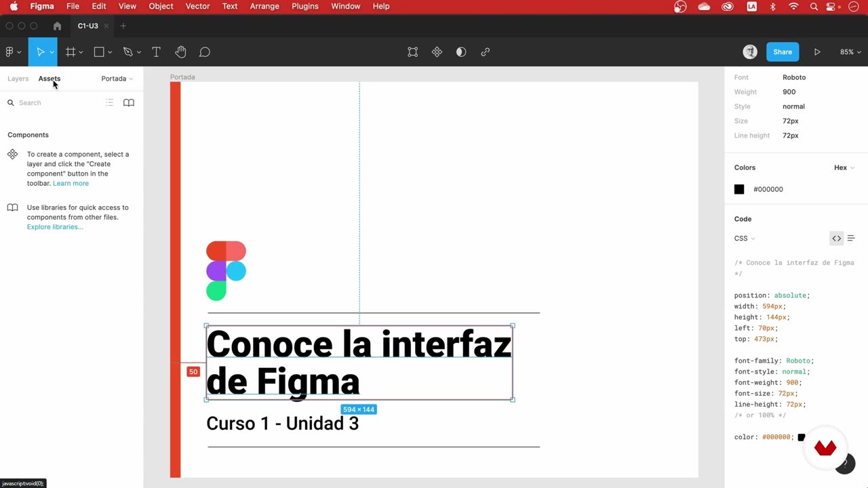Click the Create link icon
Image resolution: width=868 pixels, height=488 pixels.
coord(486,52)
